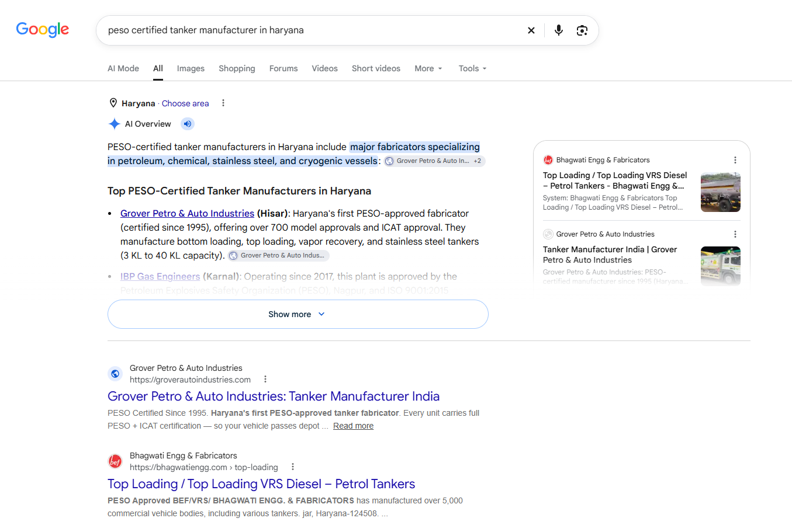Expand the More search filters dropdown
Viewport: 792px width, 532px height.
(428, 68)
